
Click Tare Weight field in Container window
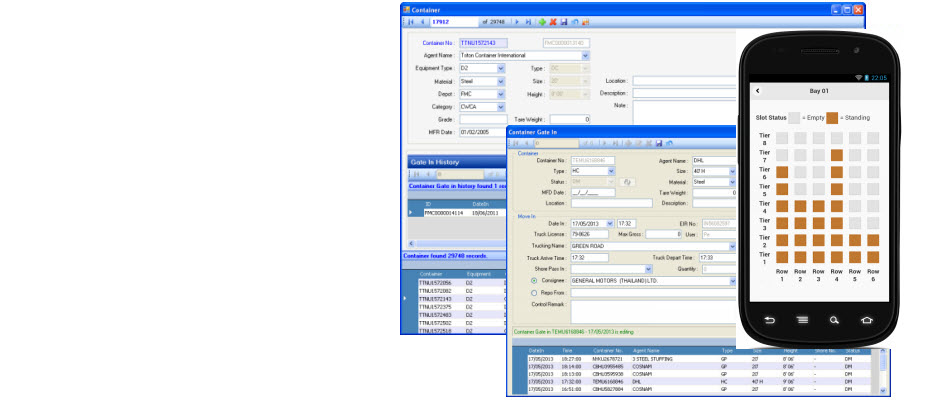point(570,120)
